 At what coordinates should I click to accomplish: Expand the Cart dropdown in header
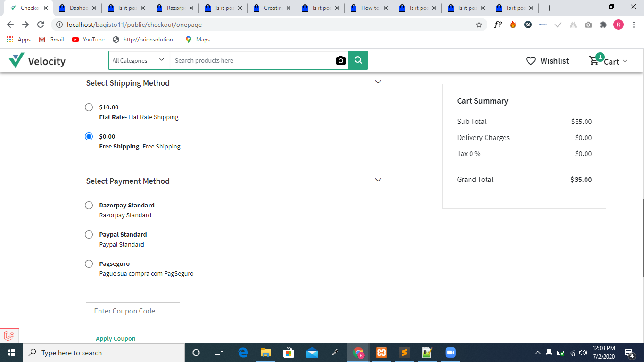tap(615, 61)
